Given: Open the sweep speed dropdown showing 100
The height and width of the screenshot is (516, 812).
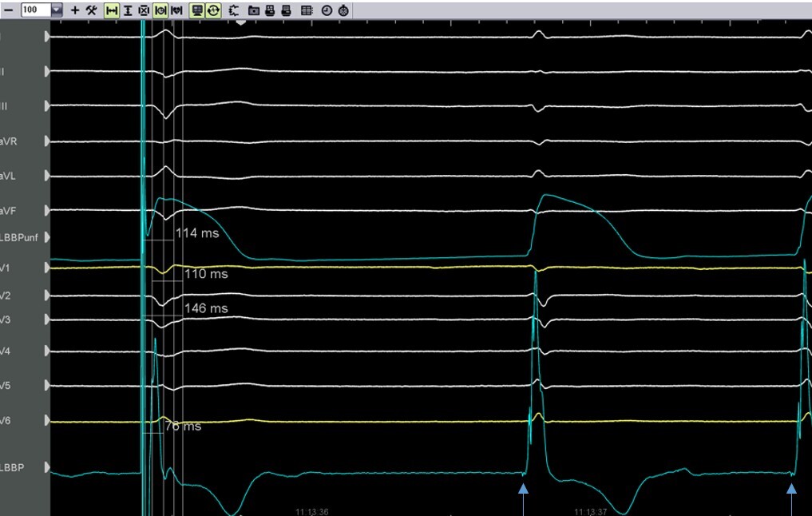Looking at the screenshot, I should tap(57, 10).
